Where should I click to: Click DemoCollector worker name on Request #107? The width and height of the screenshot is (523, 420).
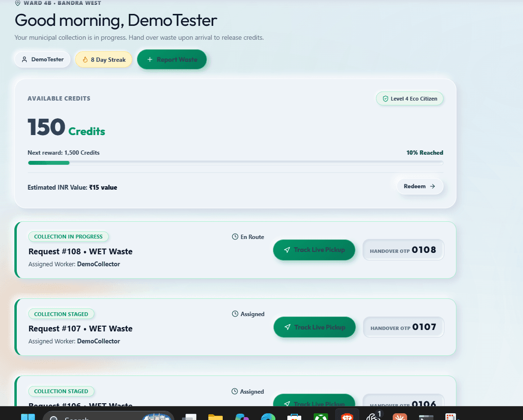pos(98,341)
